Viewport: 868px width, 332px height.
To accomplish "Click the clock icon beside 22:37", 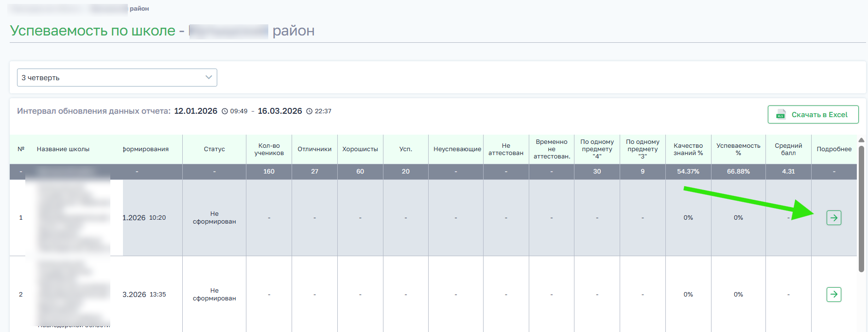I will [309, 111].
